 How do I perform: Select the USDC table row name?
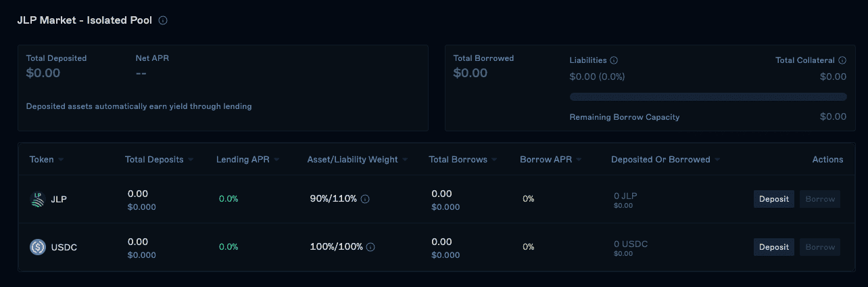64,247
